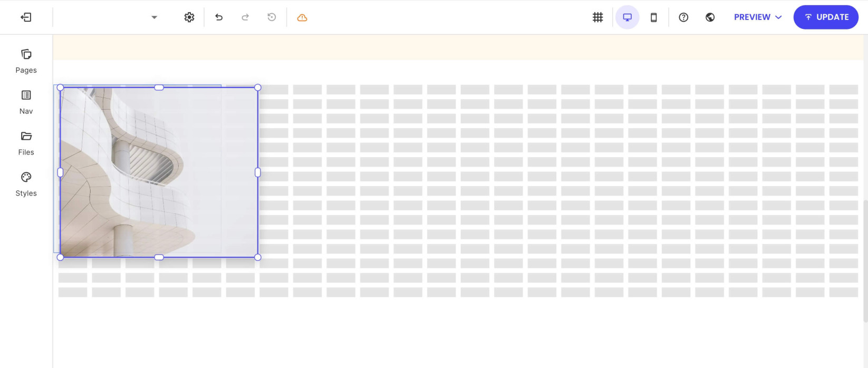Click the vertical page scrollbar
This screenshot has width=868, height=368.
[x=865, y=260]
